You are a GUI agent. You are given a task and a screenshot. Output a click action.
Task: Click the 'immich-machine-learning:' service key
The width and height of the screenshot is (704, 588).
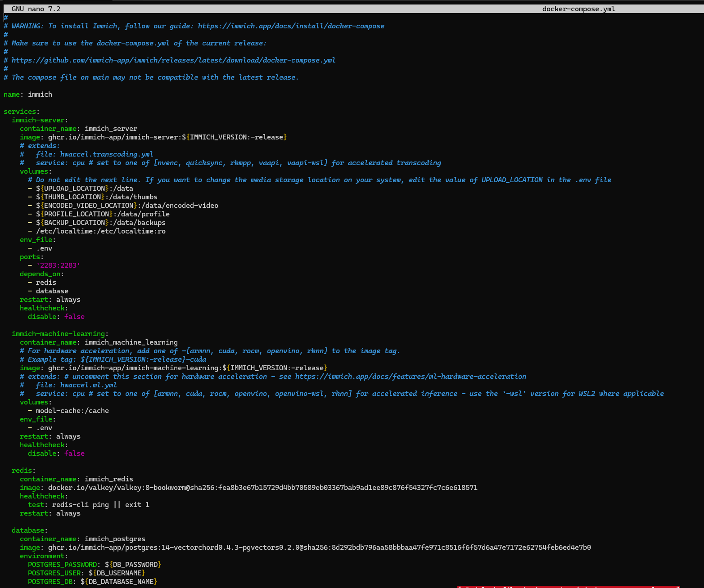[x=60, y=334]
